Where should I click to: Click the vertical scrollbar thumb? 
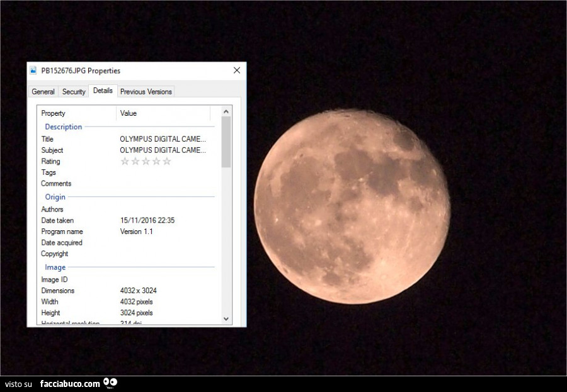click(x=226, y=142)
